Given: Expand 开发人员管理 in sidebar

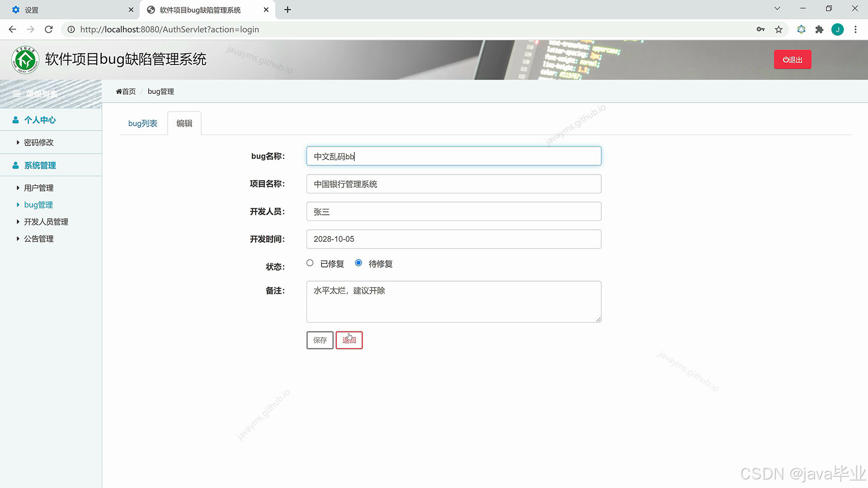Looking at the screenshot, I should click(46, 222).
